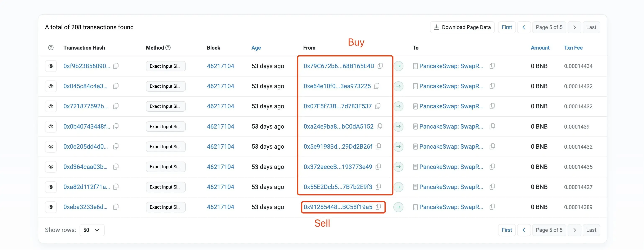Open block 46217104 link in first row
Viewport: 644px width, 250px height.
[x=220, y=66]
